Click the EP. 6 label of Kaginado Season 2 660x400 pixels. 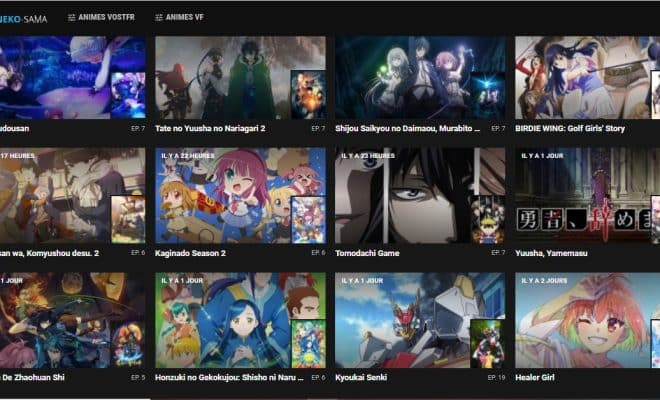click(x=318, y=253)
